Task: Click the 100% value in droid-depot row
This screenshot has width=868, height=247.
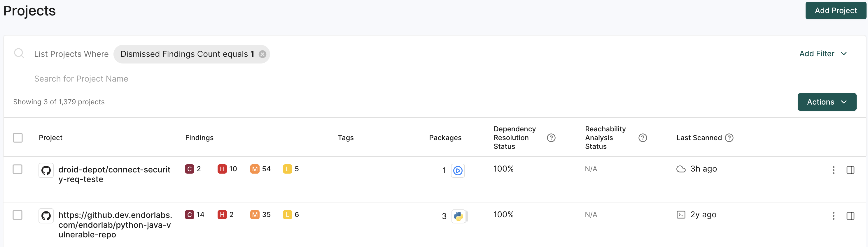Action: pyautogui.click(x=503, y=169)
